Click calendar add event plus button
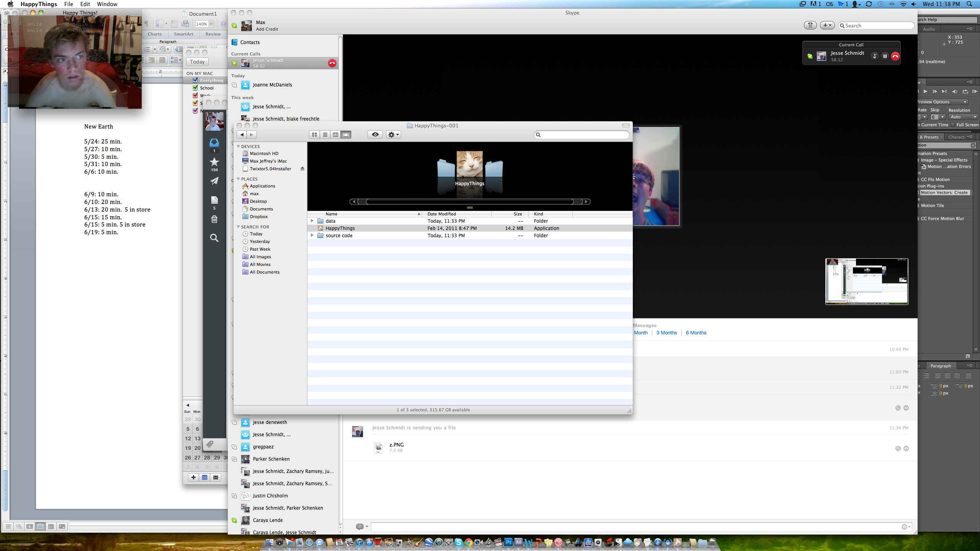This screenshot has width=980, height=551. click(x=193, y=477)
